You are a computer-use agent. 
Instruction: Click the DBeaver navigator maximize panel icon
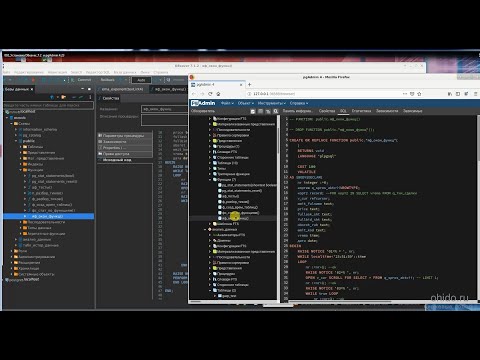point(89,89)
